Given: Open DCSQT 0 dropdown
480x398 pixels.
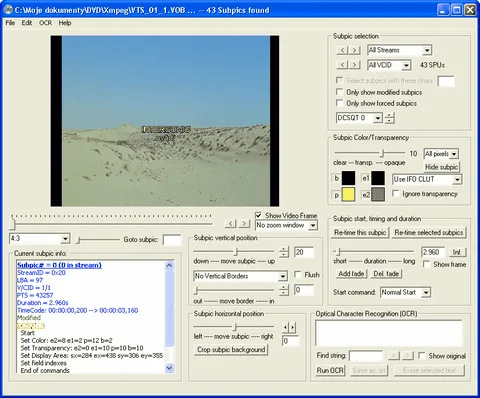Looking at the screenshot, I should (x=378, y=118).
